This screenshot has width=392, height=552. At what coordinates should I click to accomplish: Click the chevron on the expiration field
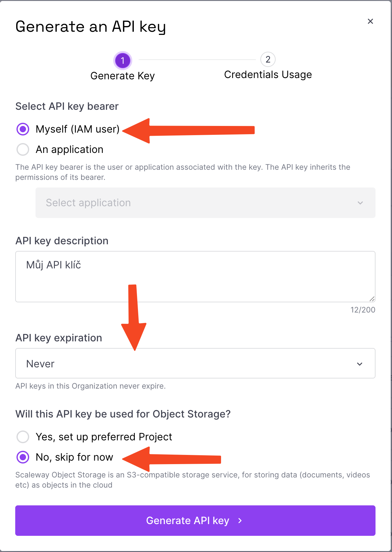[359, 364]
